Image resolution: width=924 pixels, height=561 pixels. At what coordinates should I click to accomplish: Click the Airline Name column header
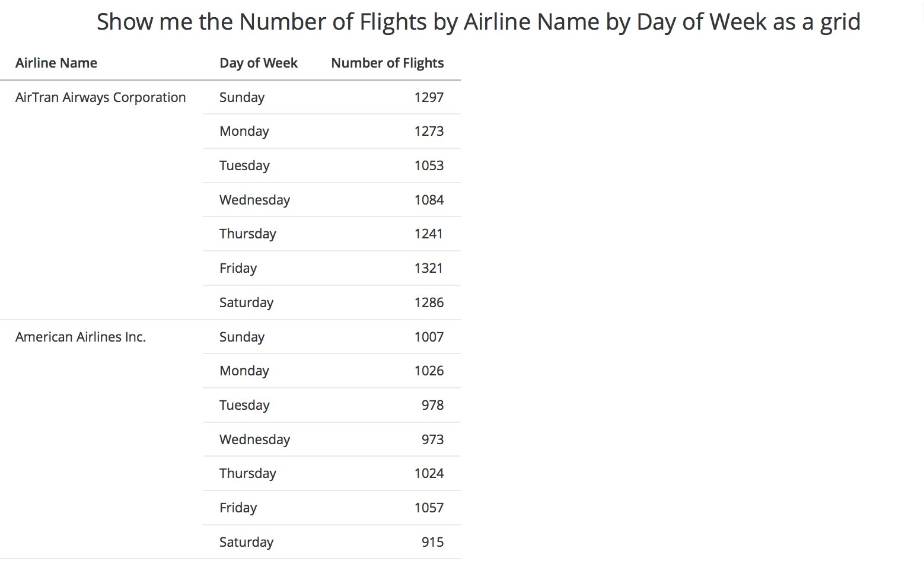pos(56,63)
